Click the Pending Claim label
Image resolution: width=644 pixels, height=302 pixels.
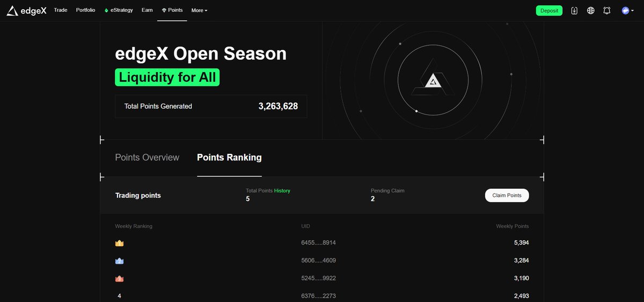387,190
